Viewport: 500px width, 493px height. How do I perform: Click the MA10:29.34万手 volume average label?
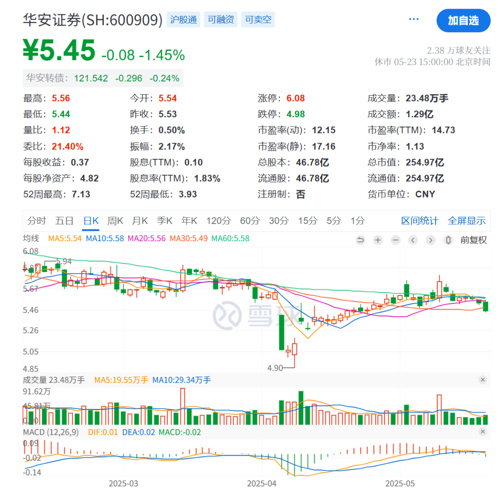[181, 380]
